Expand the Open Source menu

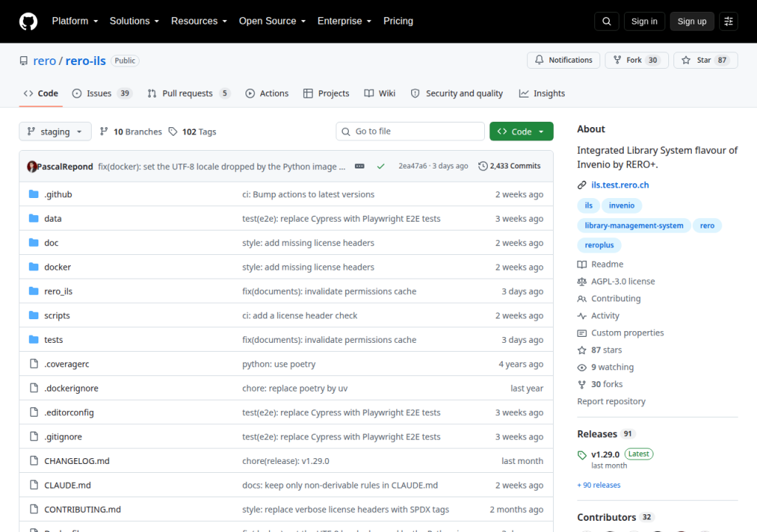point(272,21)
